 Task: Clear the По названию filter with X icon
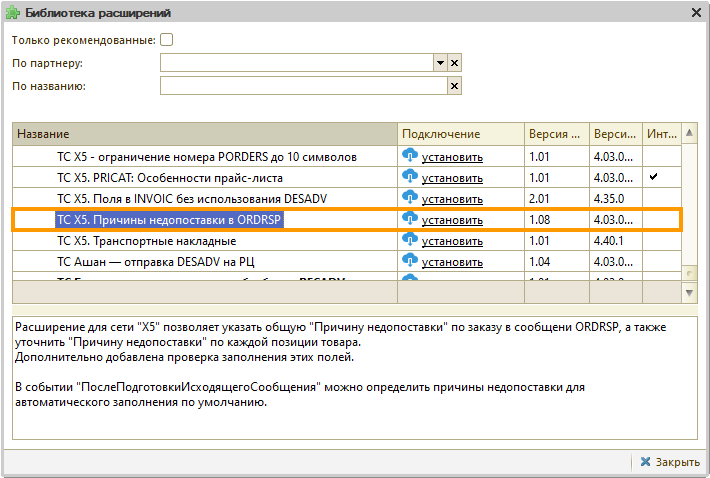454,86
